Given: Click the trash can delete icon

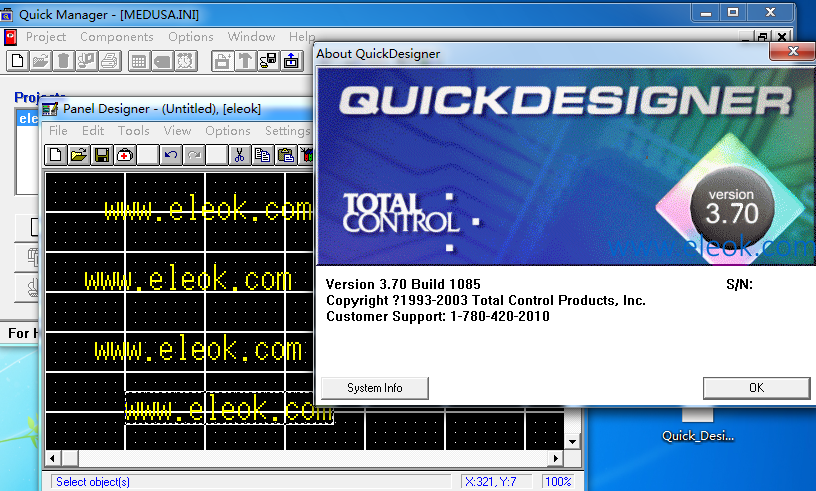Looking at the screenshot, I should 63,61.
